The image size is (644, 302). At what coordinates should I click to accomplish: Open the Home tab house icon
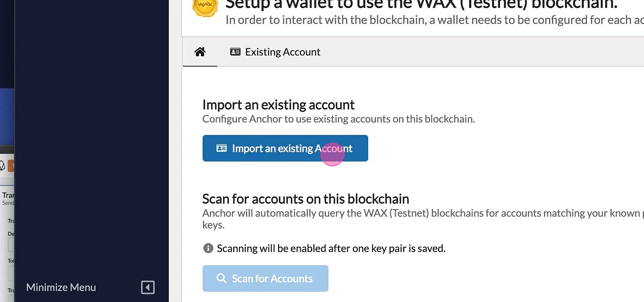pos(200,52)
